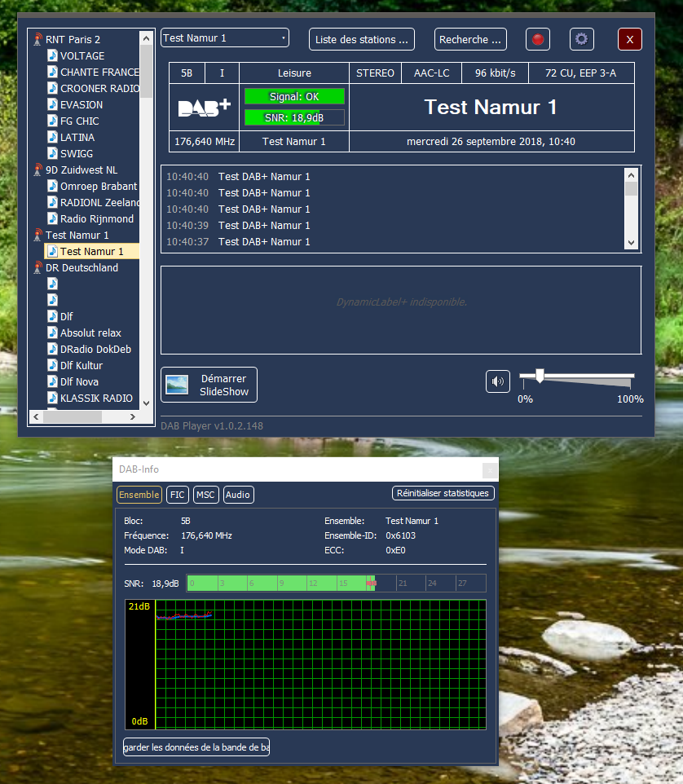Click the Dlf station music note icon
683x784 pixels.
pyautogui.click(x=52, y=316)
